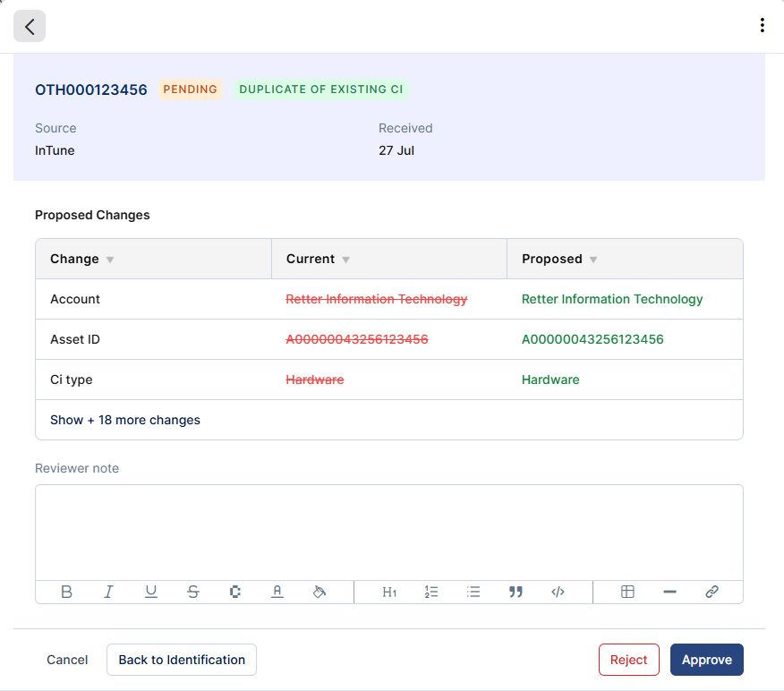Insert a code block

[x=558, y=592]
